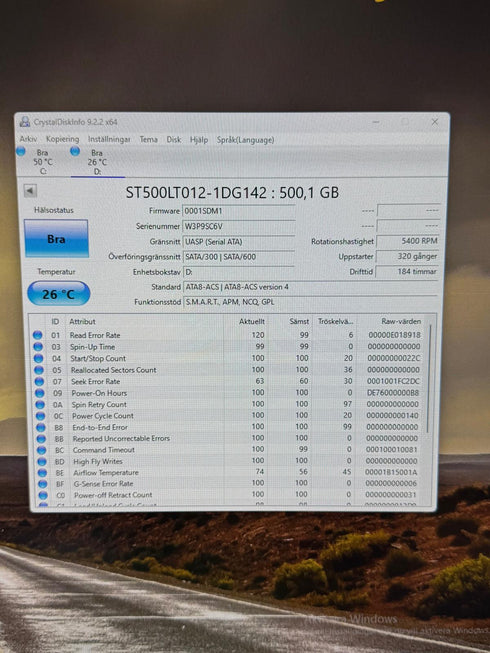The width and height of the screenshot is (490, 653).
Task: Select the Power-On Hours attribute text
Action: pos(99,393)
